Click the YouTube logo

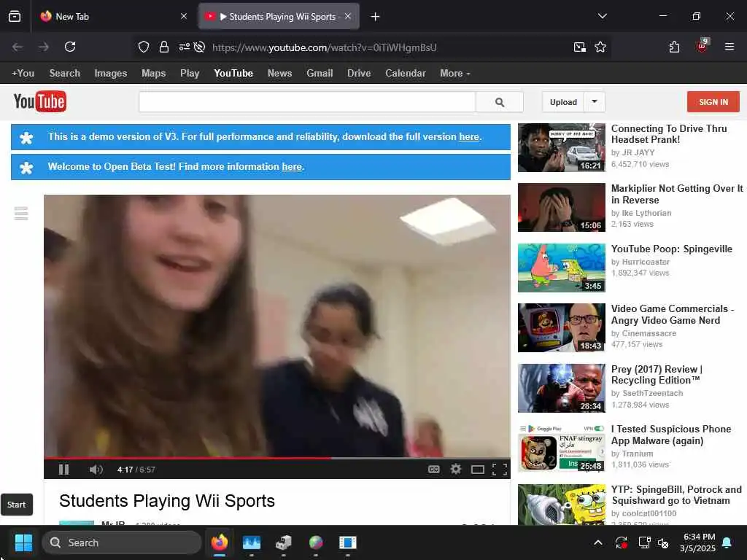pos(40,101)
